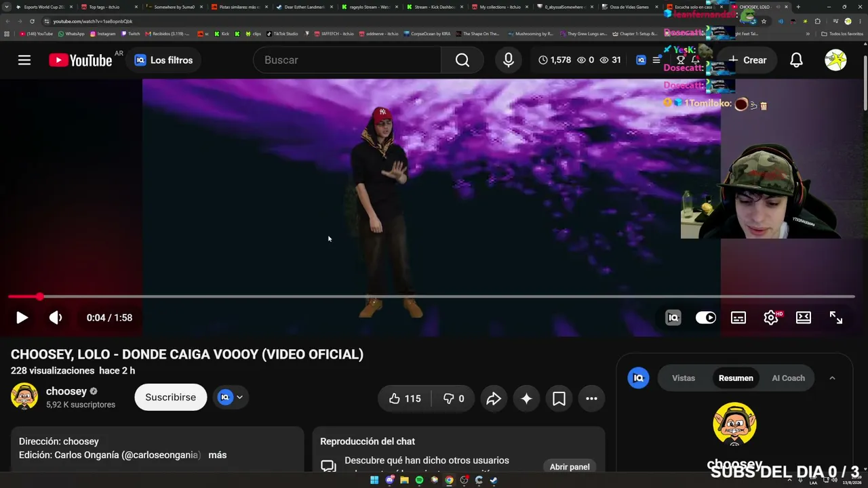868x488 pixels.
Task: Mute the video volume
Action: [x=56, y=317]
